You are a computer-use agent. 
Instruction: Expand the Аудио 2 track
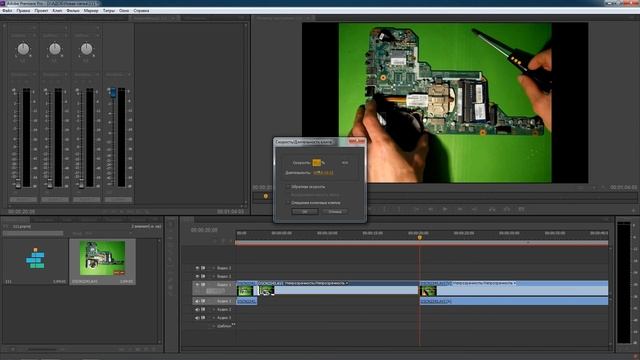213,309
